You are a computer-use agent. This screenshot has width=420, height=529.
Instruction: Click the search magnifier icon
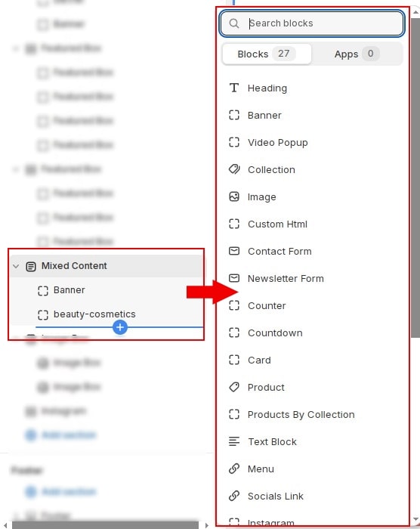point(233,23)
